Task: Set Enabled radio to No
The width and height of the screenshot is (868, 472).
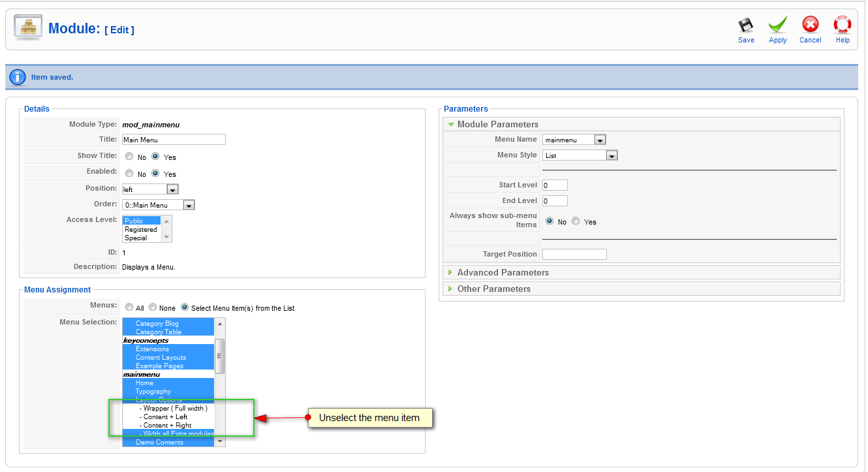Action: pyautogui.click(x=129, y=174)
